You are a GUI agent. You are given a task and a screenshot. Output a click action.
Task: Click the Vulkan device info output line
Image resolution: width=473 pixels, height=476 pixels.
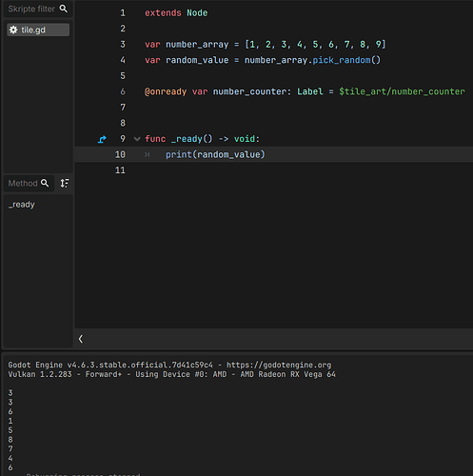[171, 374]
